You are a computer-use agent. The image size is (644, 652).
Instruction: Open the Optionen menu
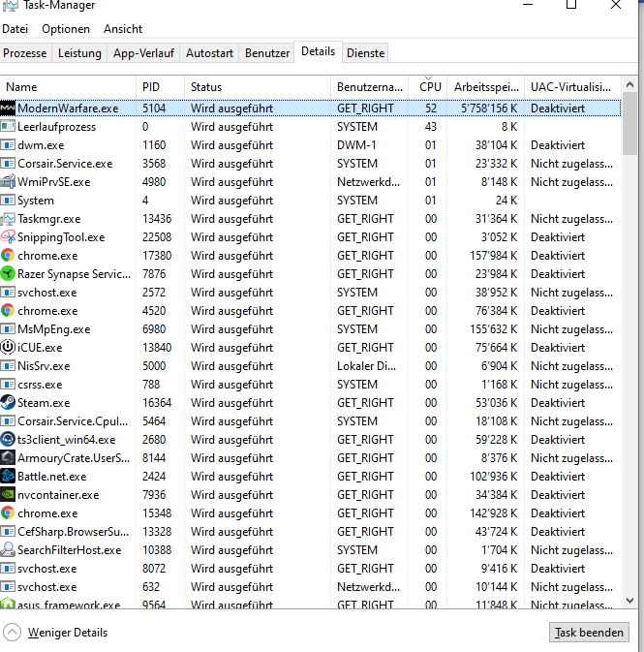66,29
